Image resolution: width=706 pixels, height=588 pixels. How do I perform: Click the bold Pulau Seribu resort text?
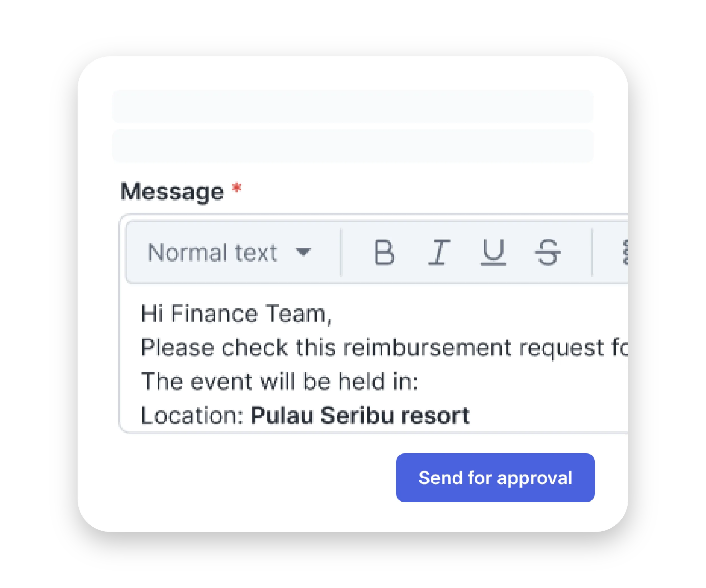pyautogui.click(x=360, y=416)
